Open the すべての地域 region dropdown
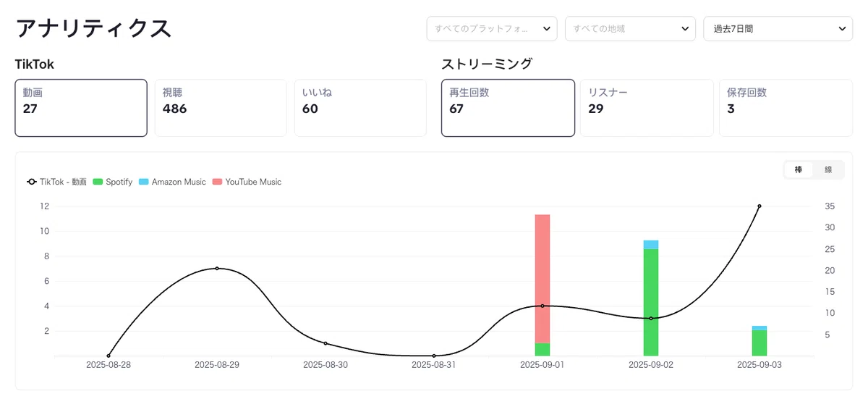Image resolution: width=868 pixels, height=407 pixels. pos(630,29)
